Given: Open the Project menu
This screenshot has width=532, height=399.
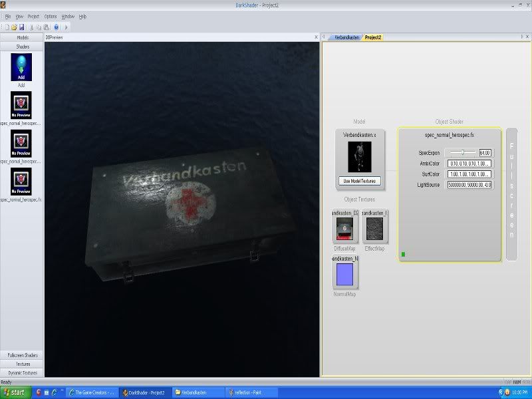Looking at the screenshot, I should tap(33, 16).
